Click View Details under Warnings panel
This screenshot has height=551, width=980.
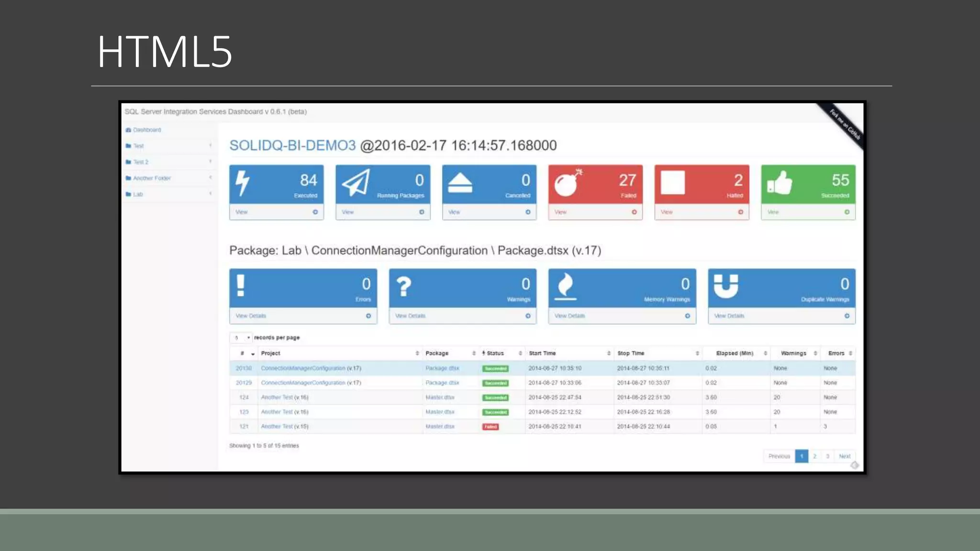point(410,316)
